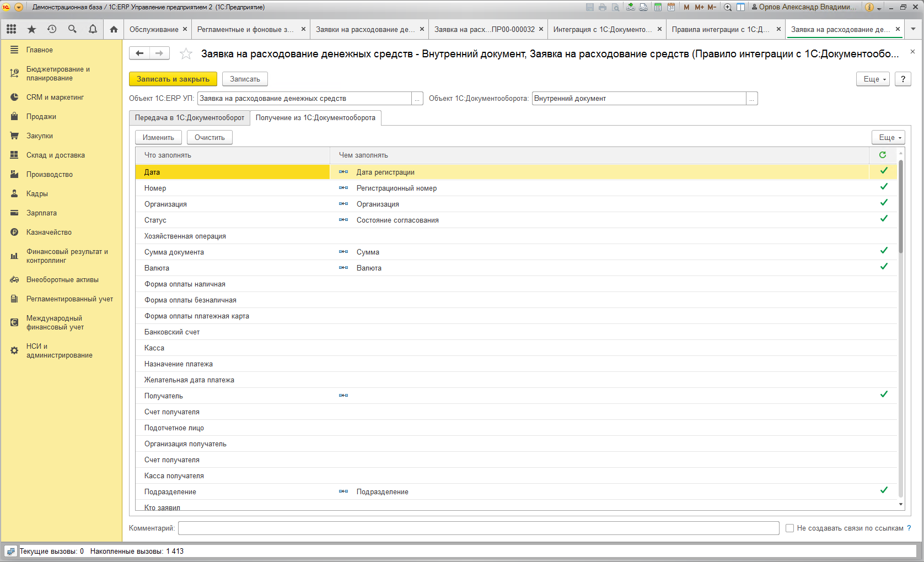Screen dimensions: 924x562
Task: Click the vertical scrollbar of the table
Action: coord(901,207)
